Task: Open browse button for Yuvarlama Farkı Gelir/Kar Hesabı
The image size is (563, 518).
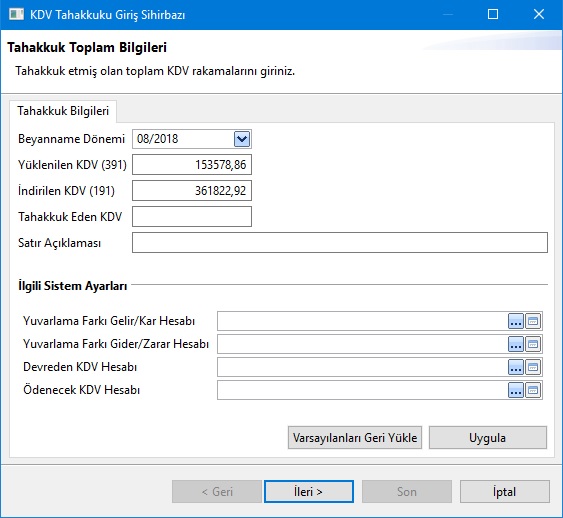Action: pos(516,321)
